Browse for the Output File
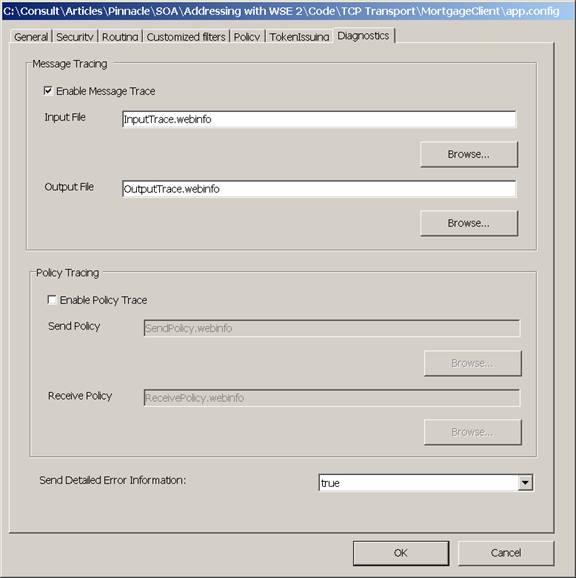Viewport: 576px width, 578px height. click(469, 223)
